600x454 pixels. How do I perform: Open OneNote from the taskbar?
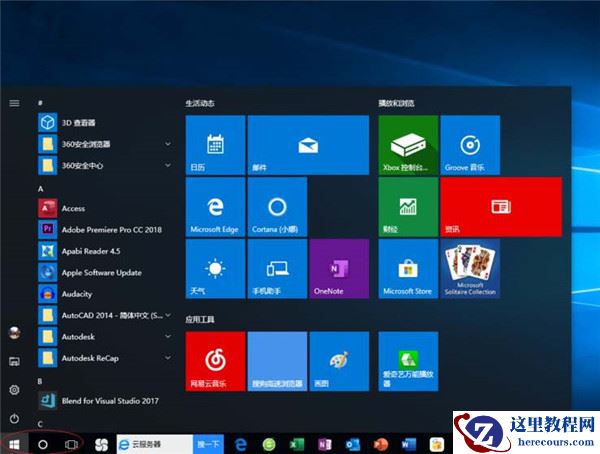click(325, 444)
